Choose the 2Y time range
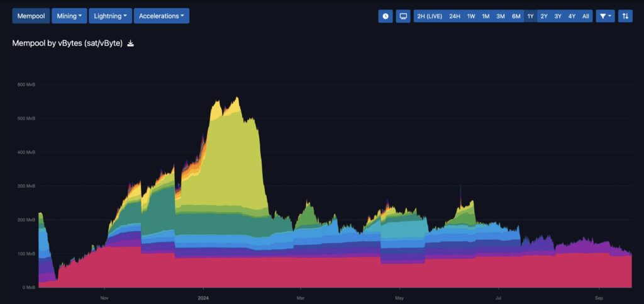This screenshot has width=644, height=304. [544, 16]
